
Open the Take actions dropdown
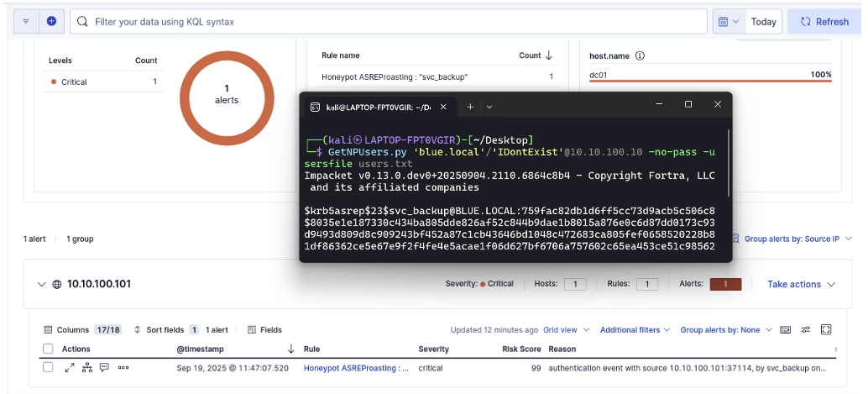(802, 285)
